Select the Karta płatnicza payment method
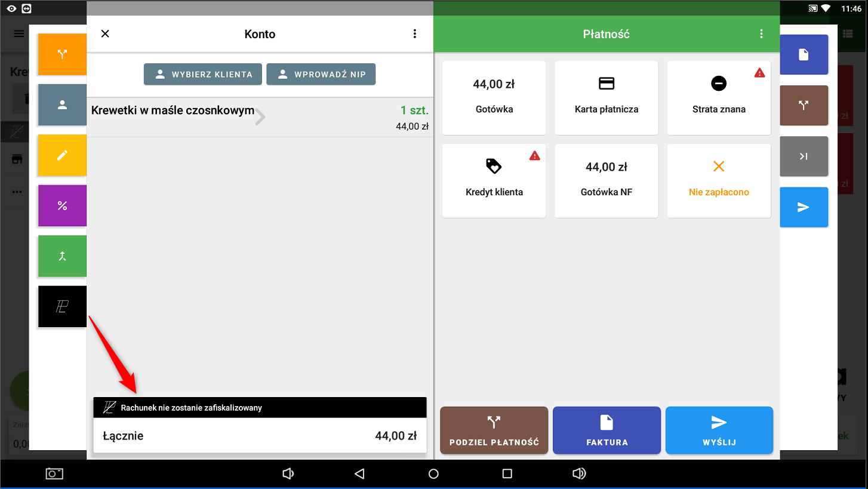868x489 pixels. [x=606, y=98]
